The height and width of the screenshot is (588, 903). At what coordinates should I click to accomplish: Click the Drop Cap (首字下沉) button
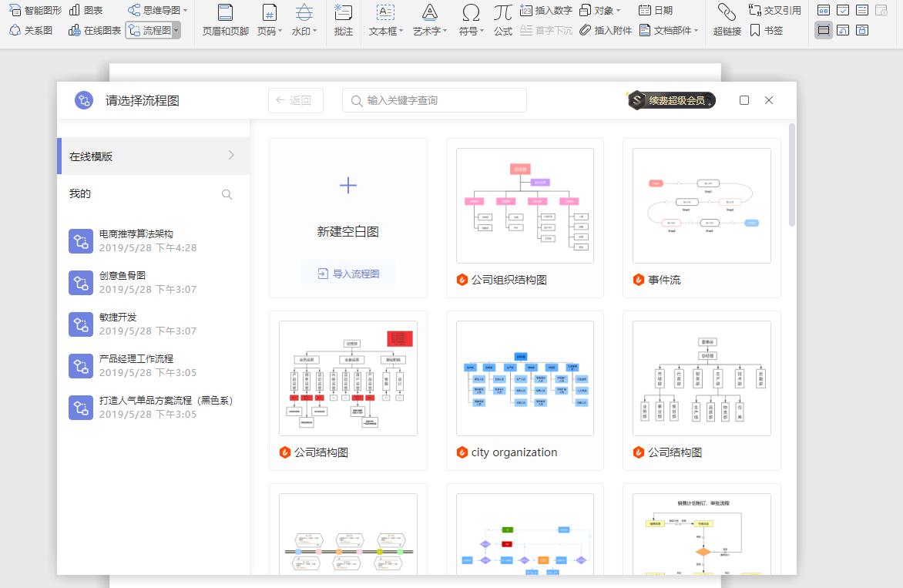pos(546,31)
